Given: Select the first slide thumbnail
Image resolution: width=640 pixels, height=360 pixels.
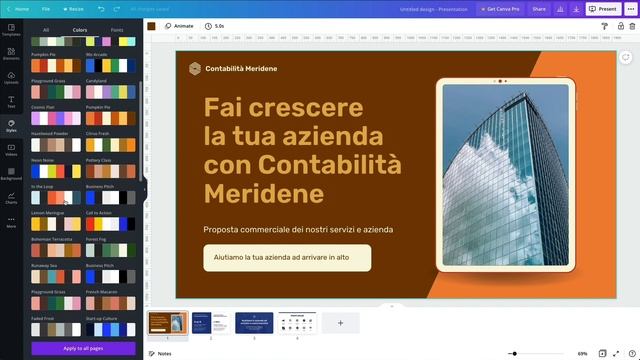Looking at the screenshot, I should pos(168,323).
